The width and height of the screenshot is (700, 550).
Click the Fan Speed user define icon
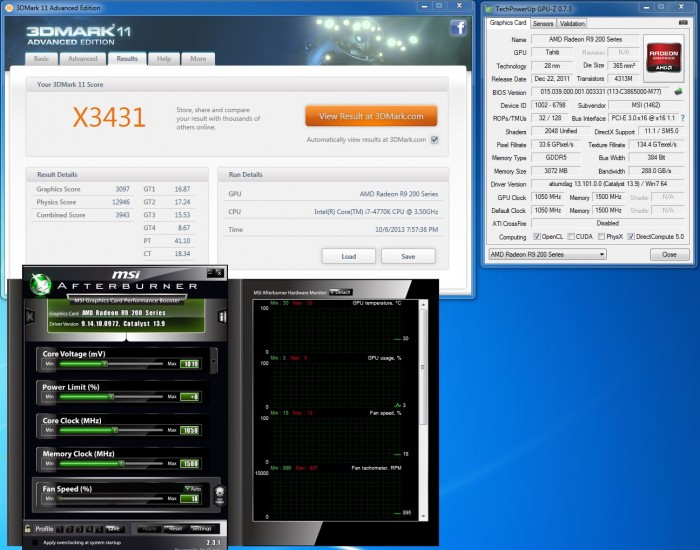pos(219,492)
